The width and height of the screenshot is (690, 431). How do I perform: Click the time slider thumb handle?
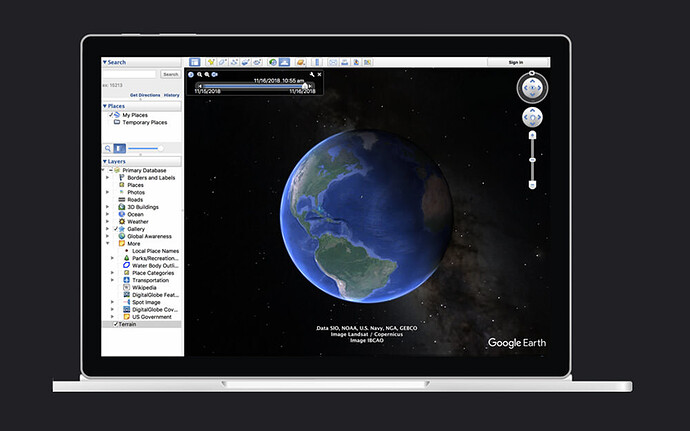pyautogui.click(x=305, y=86)
